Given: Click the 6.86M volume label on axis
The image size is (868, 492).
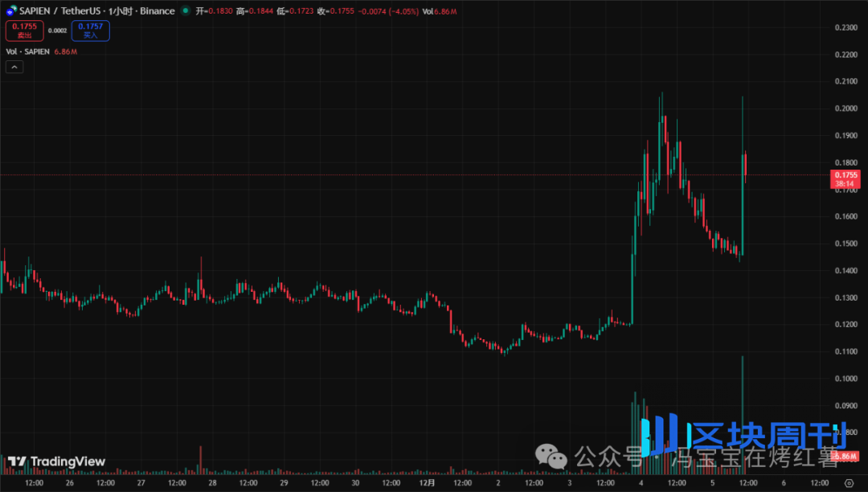Looking at the screenshot, I should (846, 457).
